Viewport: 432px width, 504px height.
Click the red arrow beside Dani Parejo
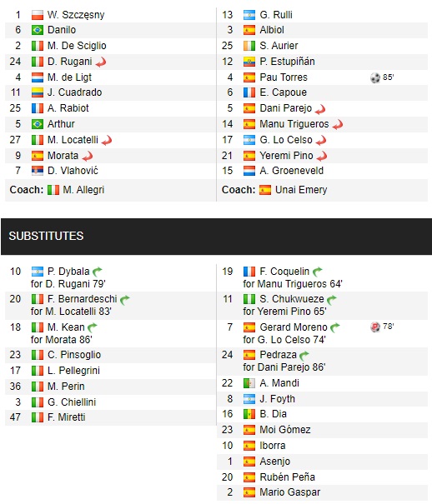[320, 110]
